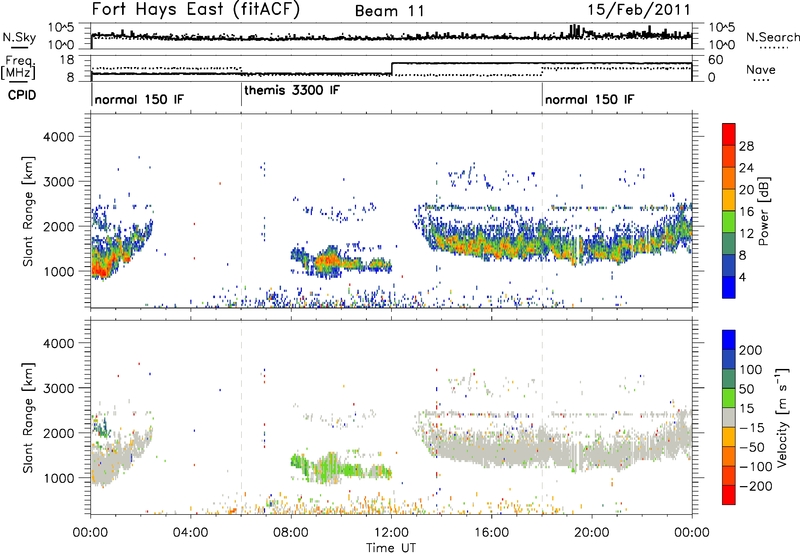Select the 'Beam 11' label

[390, 11]
